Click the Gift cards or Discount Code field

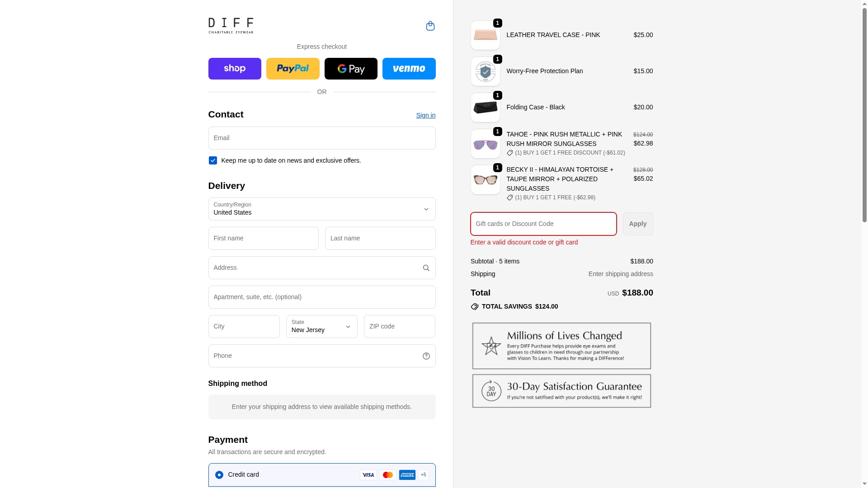click(x=543, y=224)
